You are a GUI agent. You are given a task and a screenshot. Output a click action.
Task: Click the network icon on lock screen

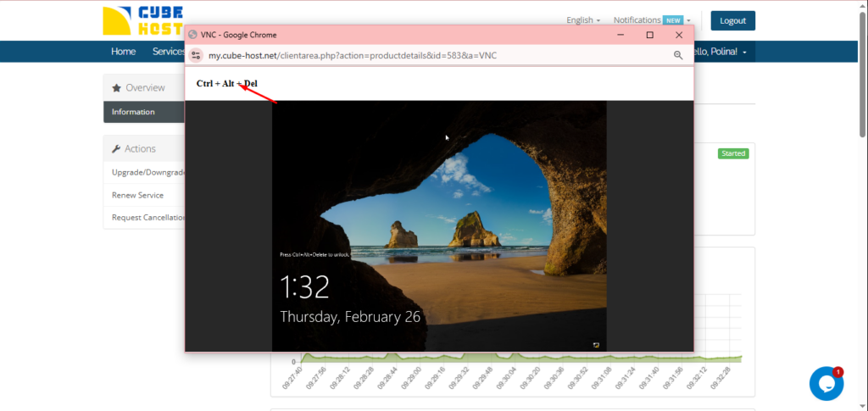(x=596, y=344)
